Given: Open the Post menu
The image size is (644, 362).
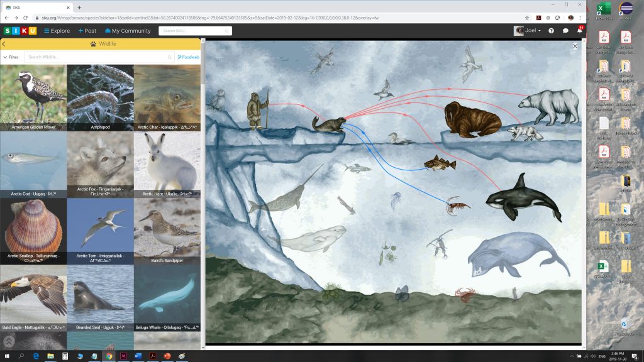Looking at the screenshot, I should pos(87,31).
